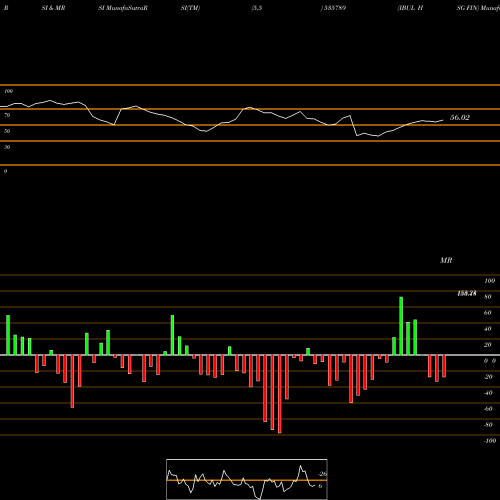The image size is (500, 500).
Task: Click the end of the RSI line
Action: (443, 120)
